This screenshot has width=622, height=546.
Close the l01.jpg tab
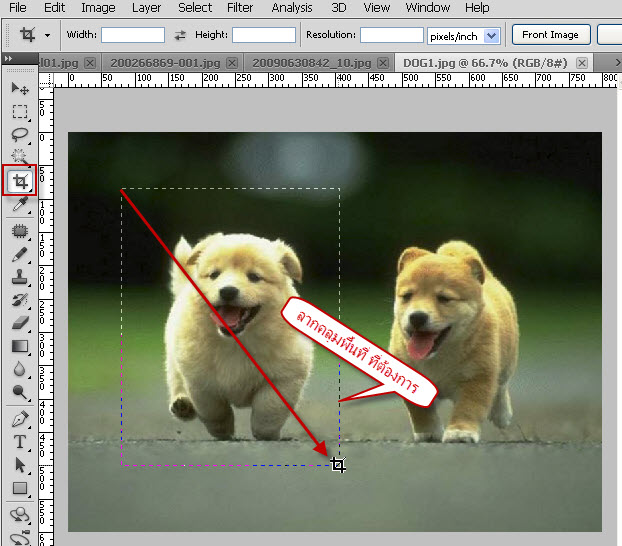coord(90,63)
